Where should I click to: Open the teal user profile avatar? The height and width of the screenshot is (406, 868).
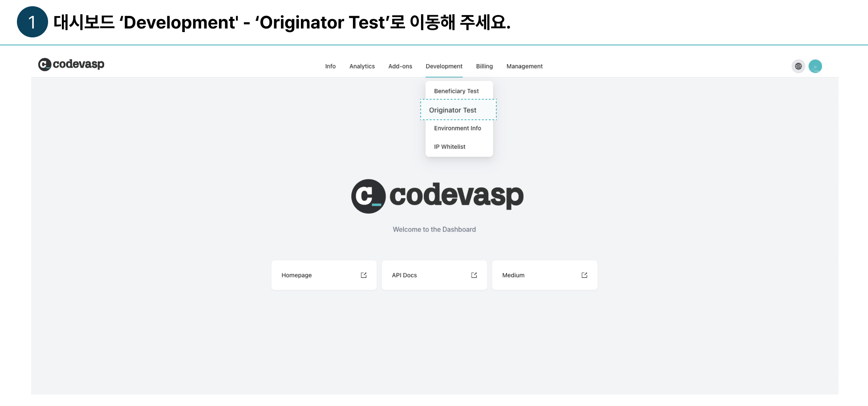tap(815, 66)
